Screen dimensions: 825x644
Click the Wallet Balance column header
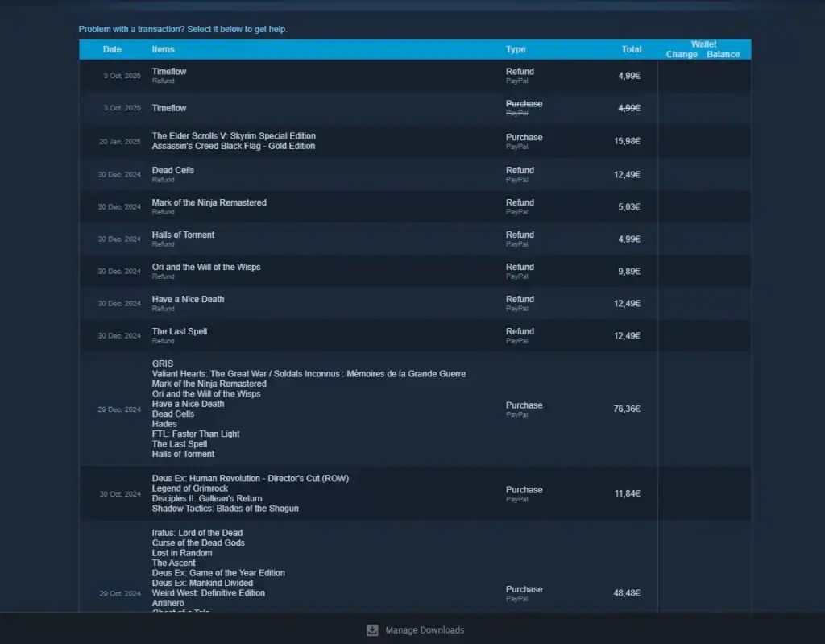[723, 54]
